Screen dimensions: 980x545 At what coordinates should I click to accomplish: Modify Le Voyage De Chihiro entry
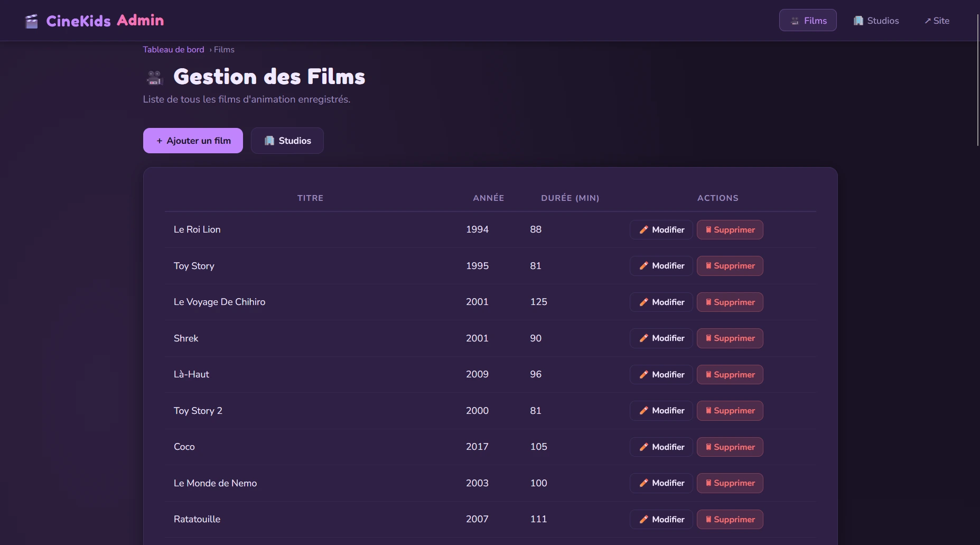point(661,302)
